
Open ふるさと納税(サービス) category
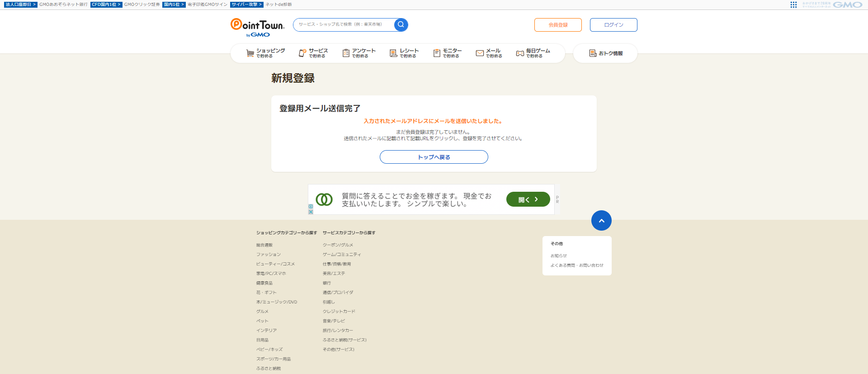pyautogui.click(x=344, y=340)
